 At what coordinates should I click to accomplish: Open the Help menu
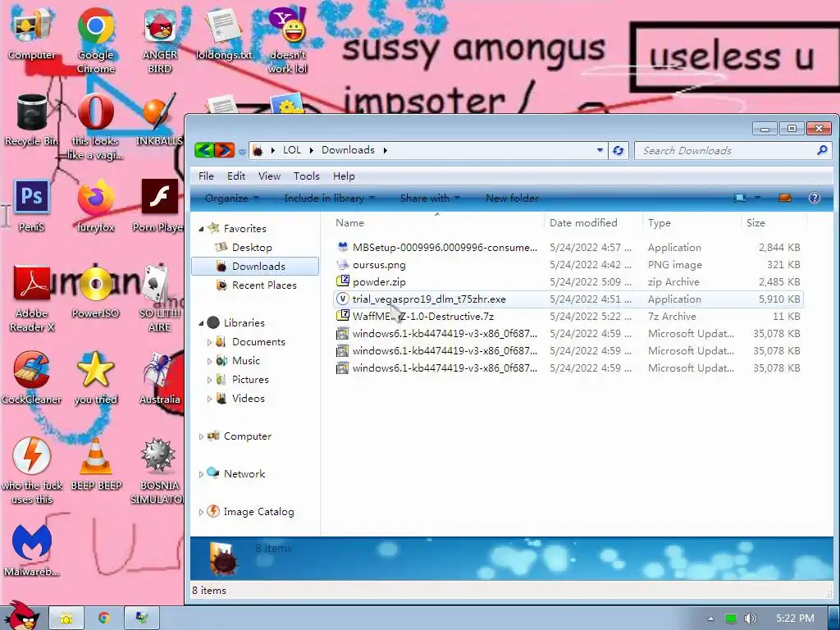344,176
